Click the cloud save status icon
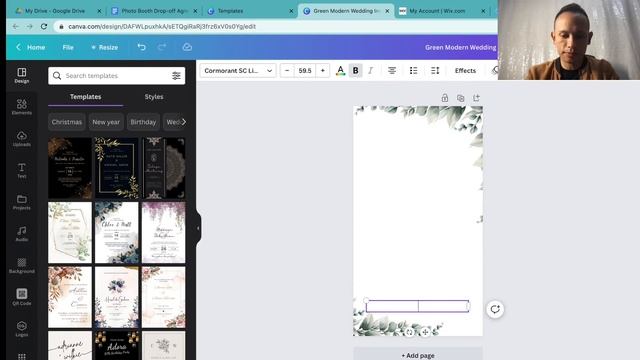The image size is (640, 360). tap(187, 47)
